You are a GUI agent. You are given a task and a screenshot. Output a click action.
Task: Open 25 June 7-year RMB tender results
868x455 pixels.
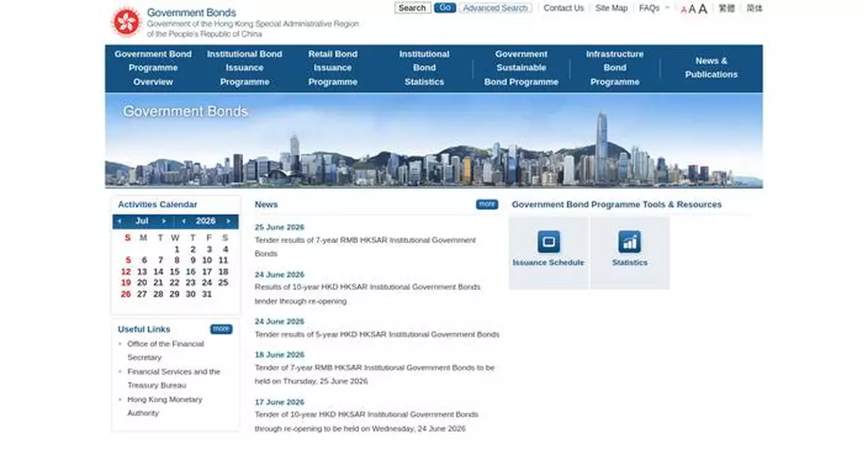tap(365, 247)
